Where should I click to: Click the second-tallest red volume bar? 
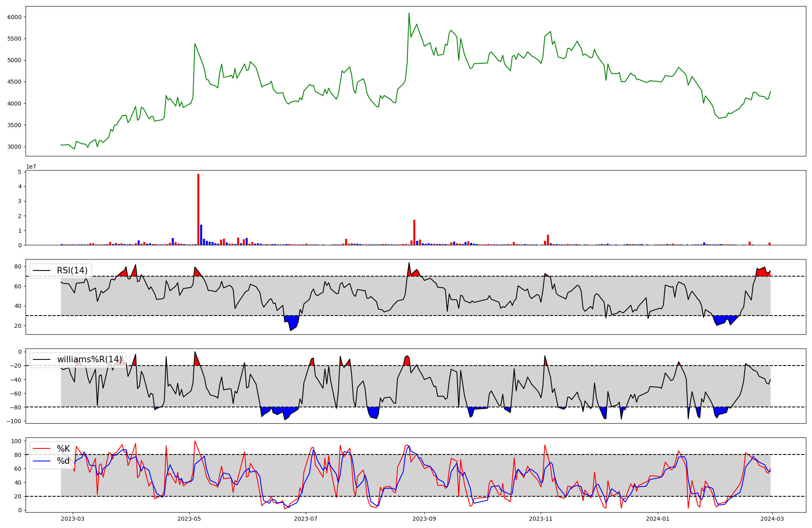pyautogui.click(x=414, y=232)
